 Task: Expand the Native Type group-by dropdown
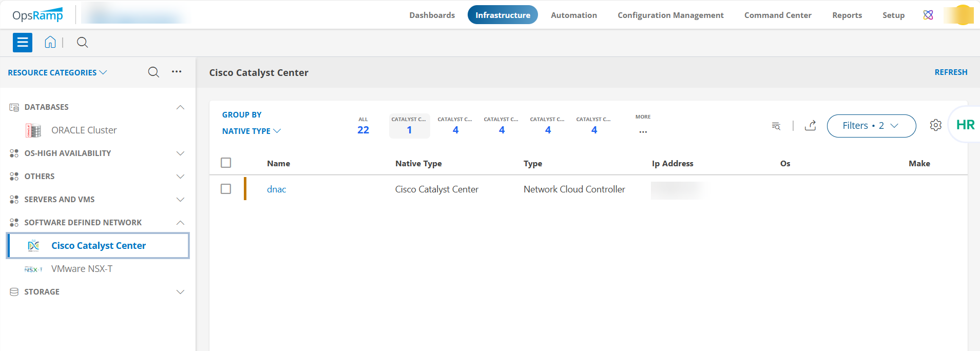pos(252,131)
